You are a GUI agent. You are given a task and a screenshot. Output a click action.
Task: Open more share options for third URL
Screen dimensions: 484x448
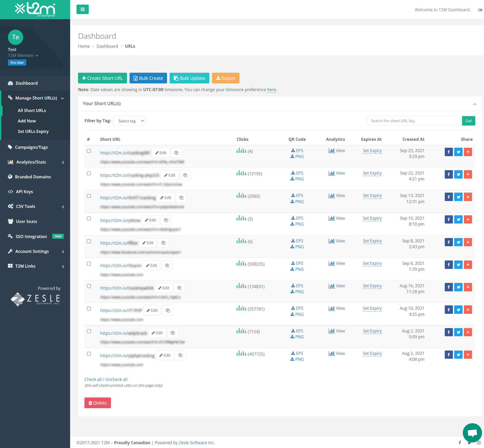pyautogui.click(x=468, y=197)
